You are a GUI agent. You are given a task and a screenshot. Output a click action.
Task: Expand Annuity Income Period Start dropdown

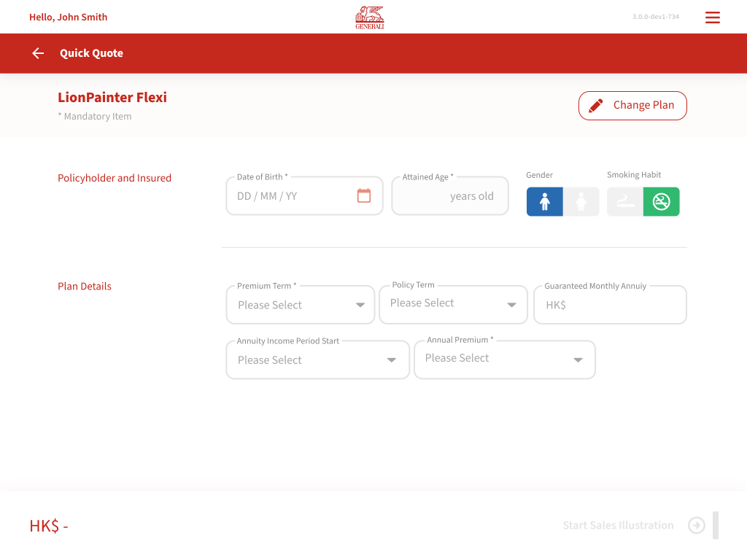click(x=318, y=359)
